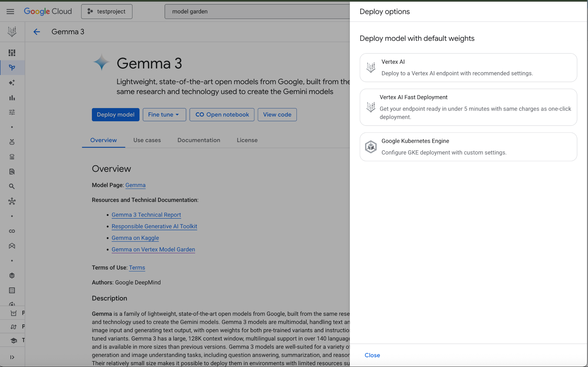
Task: Go back using the arrow next to Gemma 3
Action: click(36, 32)
